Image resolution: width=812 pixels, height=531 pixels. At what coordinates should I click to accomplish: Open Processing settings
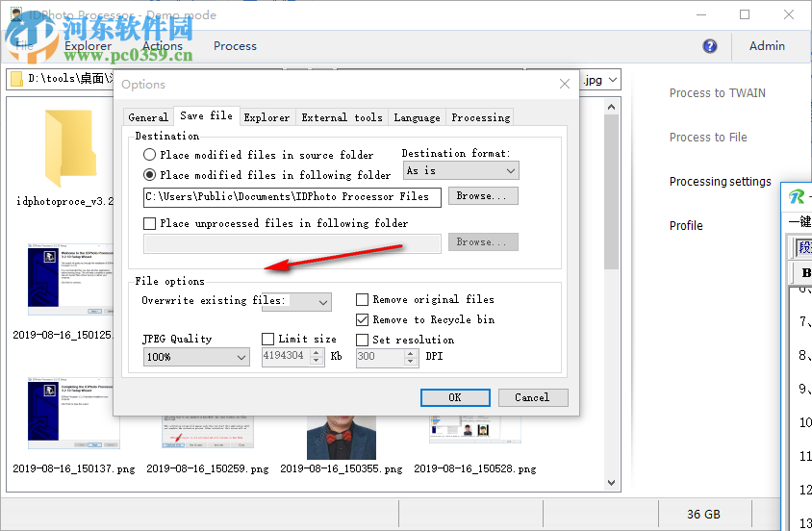720,182
